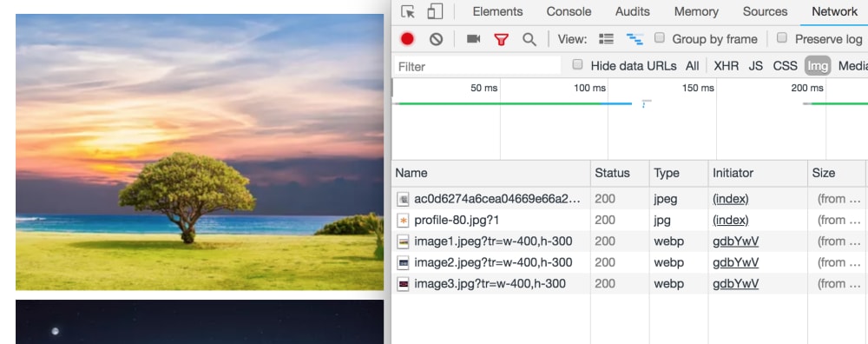Stop recording network log red button

(x=407, y=39)
